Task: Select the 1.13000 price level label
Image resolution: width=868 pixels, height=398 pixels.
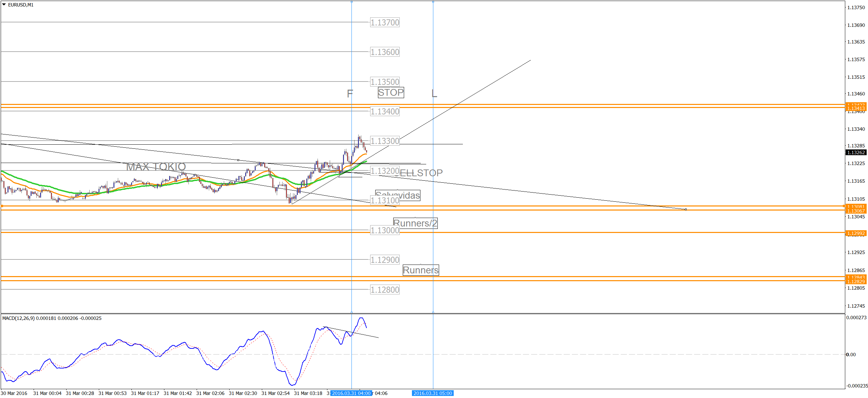Action: [385, 230]
